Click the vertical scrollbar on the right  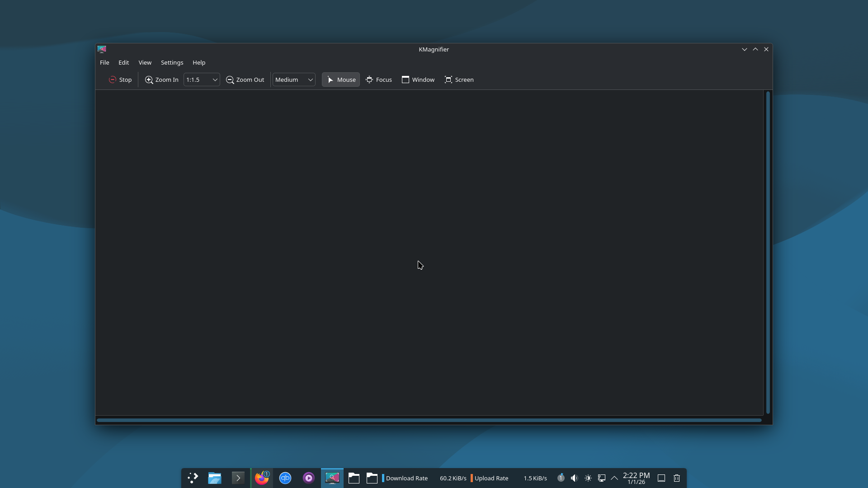coord(768,252)
